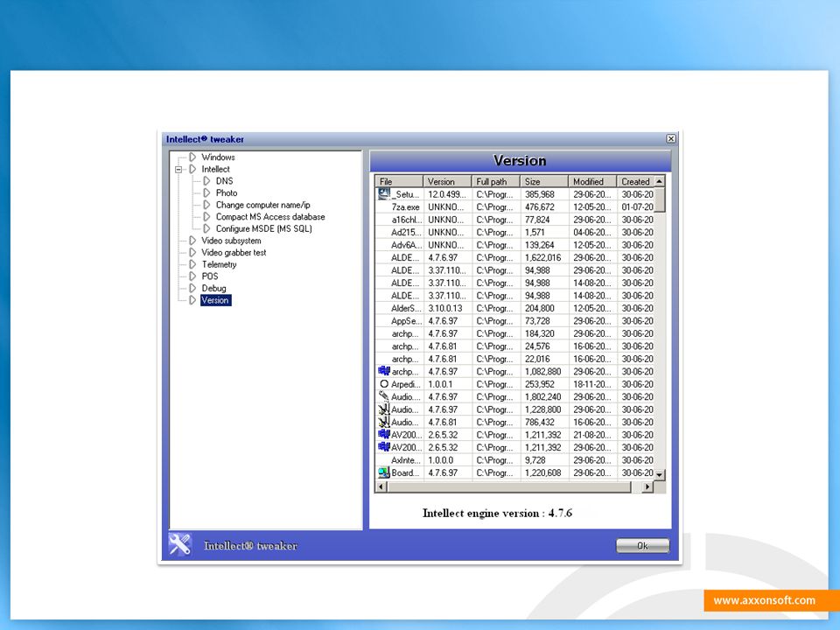Select the Telemetry tree item

point(219,264)
